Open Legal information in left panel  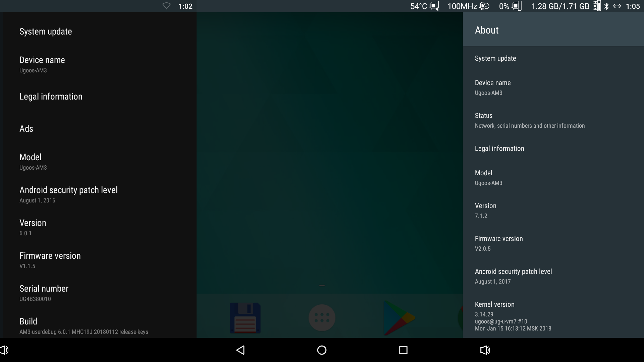(x=100, y=97)
